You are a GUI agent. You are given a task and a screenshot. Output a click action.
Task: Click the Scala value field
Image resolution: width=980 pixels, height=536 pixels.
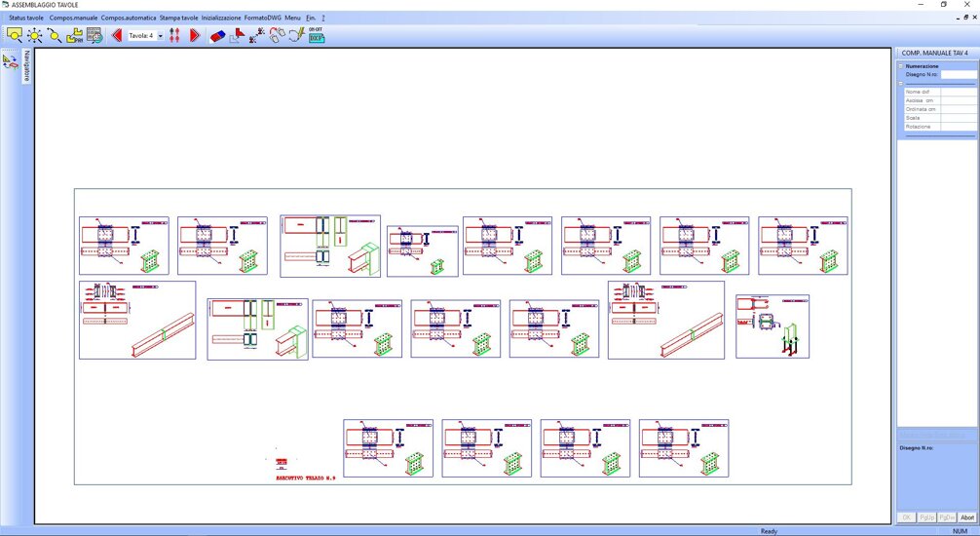pyautogui.click(x=958, y=118)
